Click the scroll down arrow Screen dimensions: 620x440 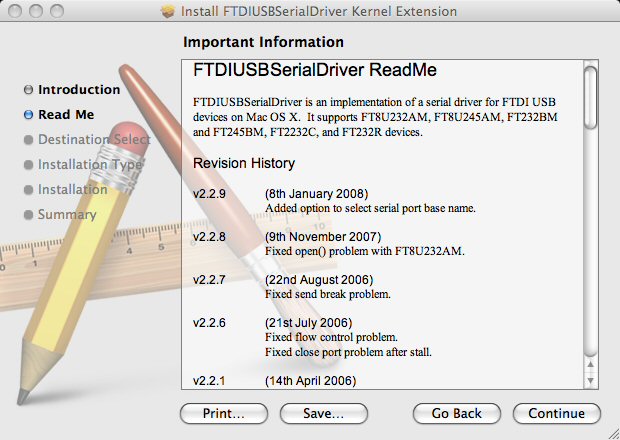(x=590, y=380)
